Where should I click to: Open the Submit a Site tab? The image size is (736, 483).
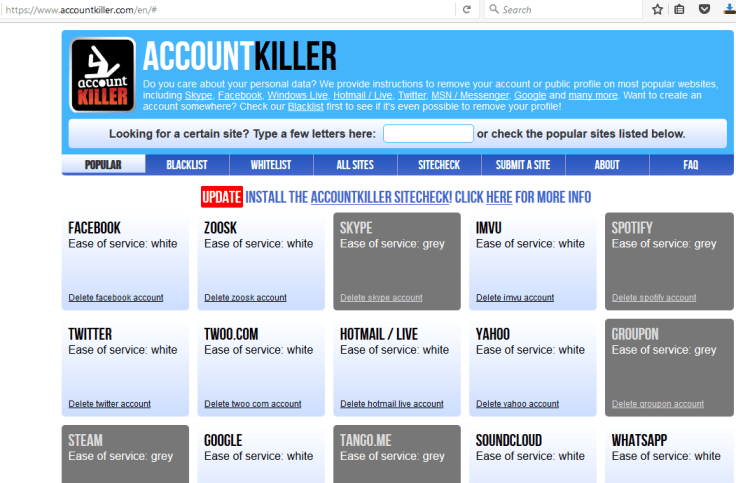[x=523, y=165]
